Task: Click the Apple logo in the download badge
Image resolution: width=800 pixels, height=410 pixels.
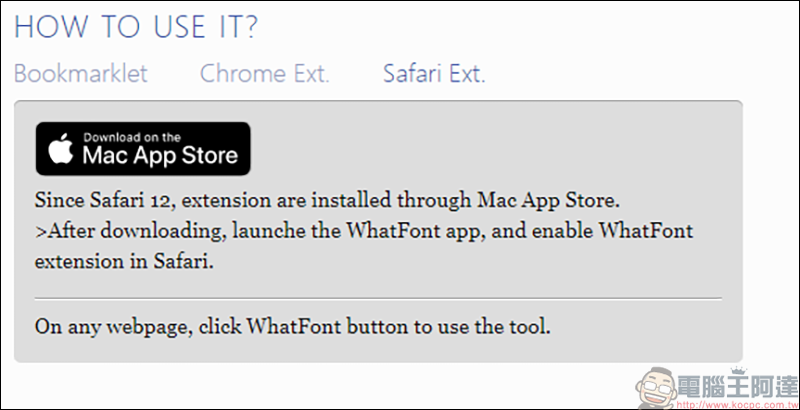Action: tap(61, 148)
